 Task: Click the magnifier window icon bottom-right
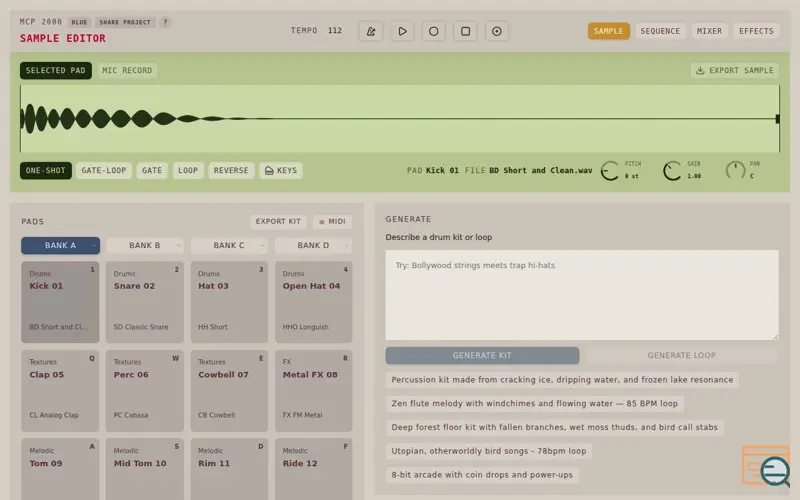767,466
